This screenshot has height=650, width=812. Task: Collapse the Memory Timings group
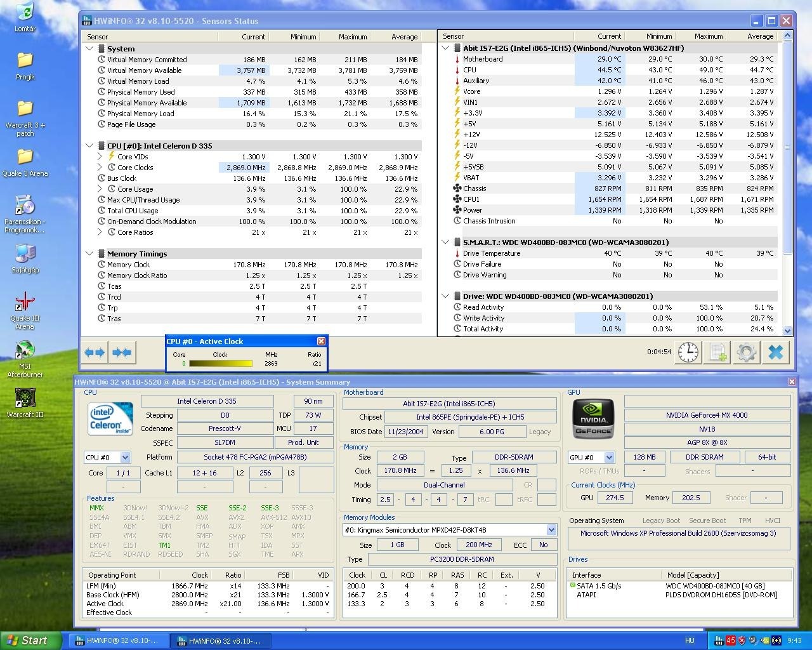click(x=89, y=253)
